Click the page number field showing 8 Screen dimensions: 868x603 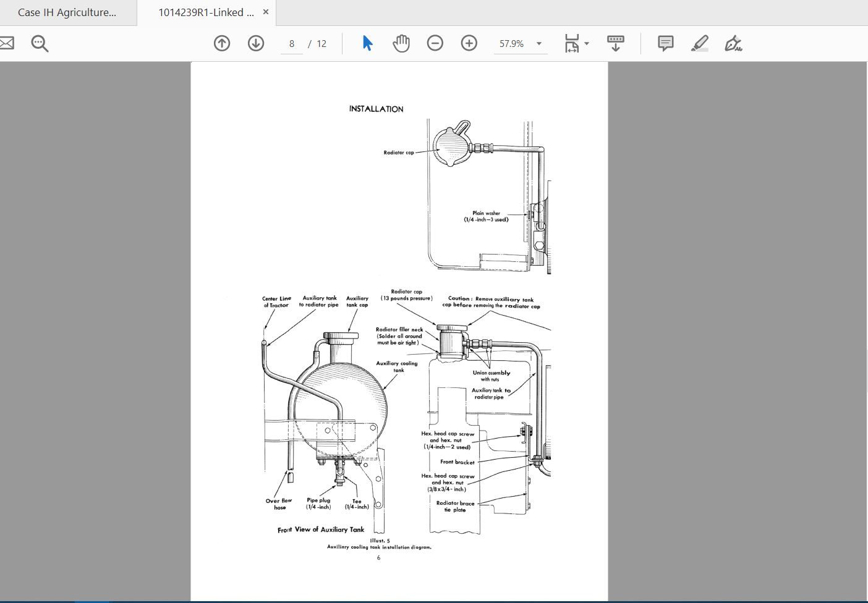click(x=292, y=43)
